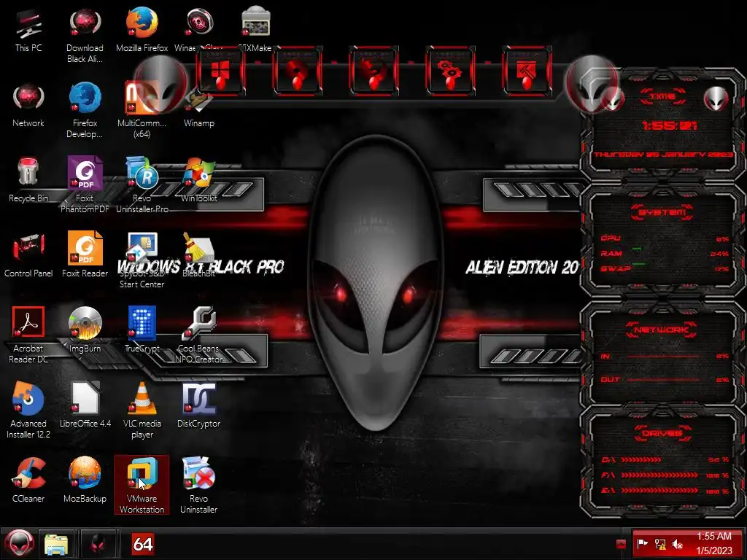Screen dimensions: 747x560
Task: Click the SYSTEM widget header
Action: [x=662, y=212]
